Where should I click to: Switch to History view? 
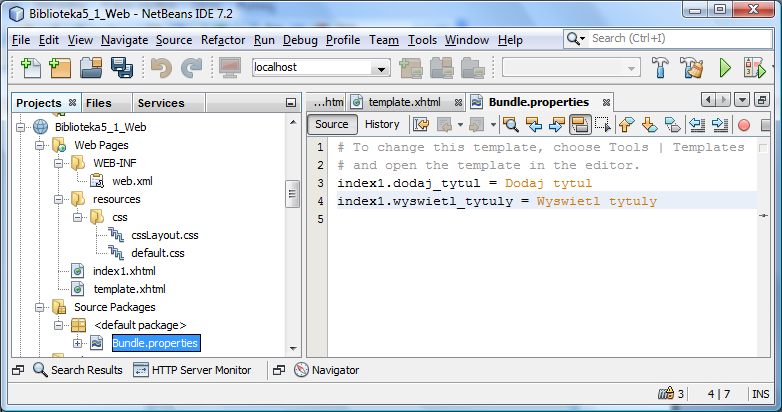tap(382, 124)
